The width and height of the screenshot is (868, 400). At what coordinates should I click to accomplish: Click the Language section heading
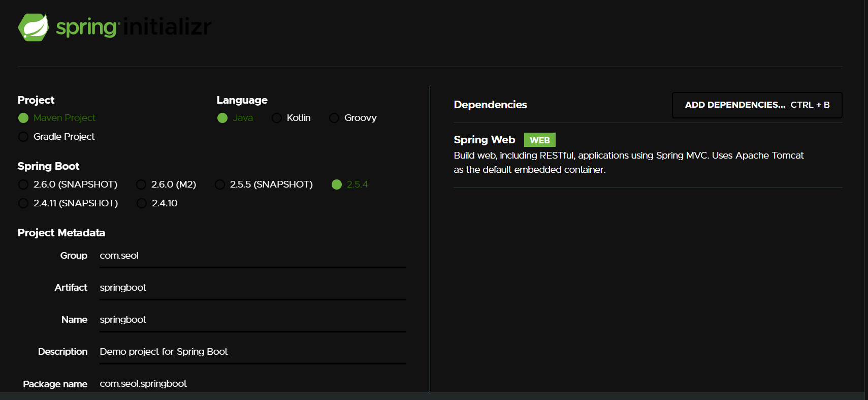[x=242, y=100]
